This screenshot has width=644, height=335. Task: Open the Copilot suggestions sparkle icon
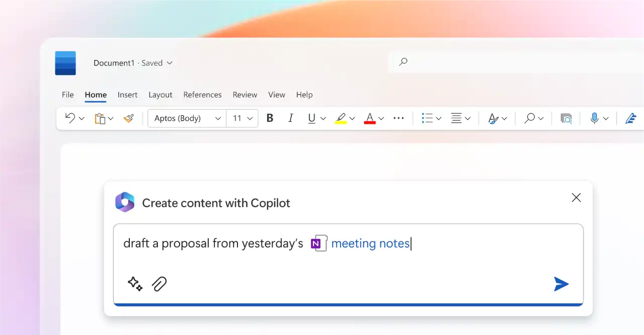click(x=134, y=284)
